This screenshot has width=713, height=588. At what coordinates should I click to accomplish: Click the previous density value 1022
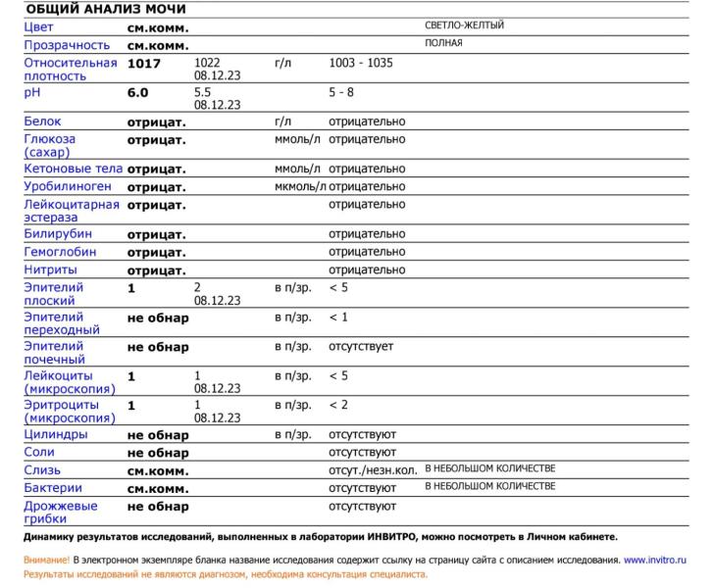coord(207,63)
